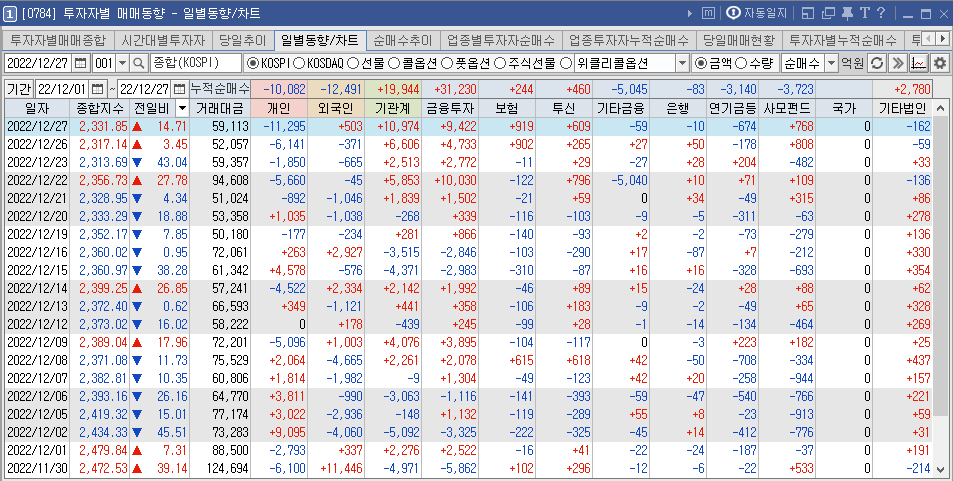Click the 연기금등 column header

click(x=732, y=109)
